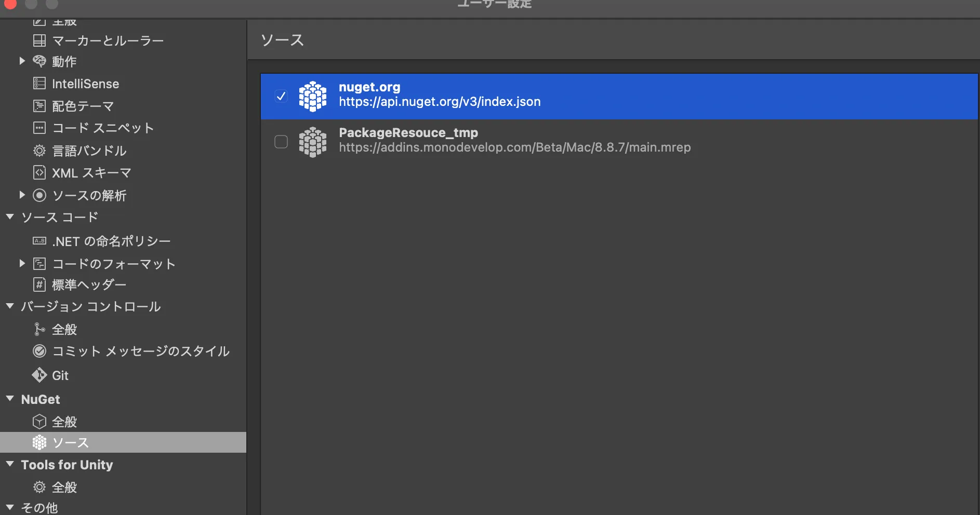Screen dimensions: 980x515
Task: Select 全般 under Tools for Unity
Action: pos(64,486)
